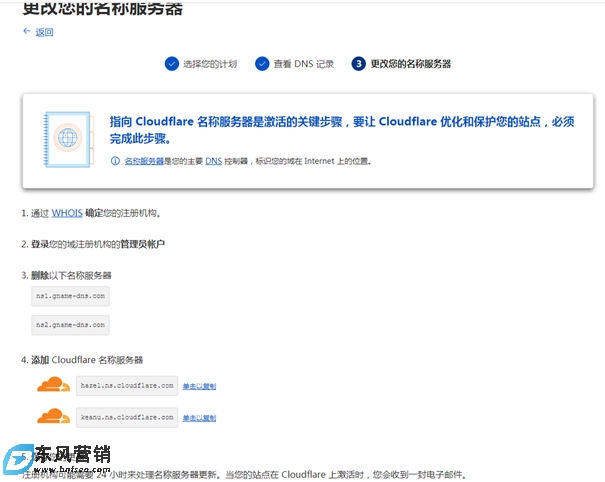
Task: Click the Cloudflare cloud logo beside hazel nameserver
Action: click(54, 385)
